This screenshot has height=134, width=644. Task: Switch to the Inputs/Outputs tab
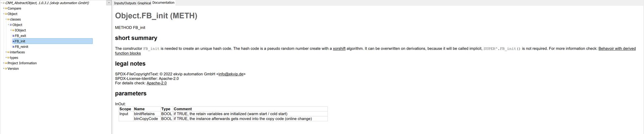coord(125,3)
